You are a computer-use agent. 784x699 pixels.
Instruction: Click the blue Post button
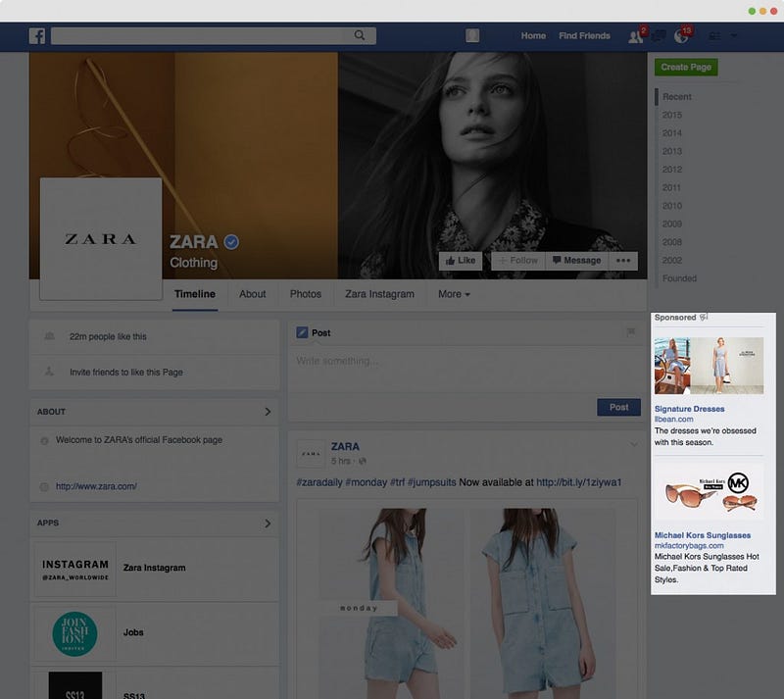coord(618,407)
